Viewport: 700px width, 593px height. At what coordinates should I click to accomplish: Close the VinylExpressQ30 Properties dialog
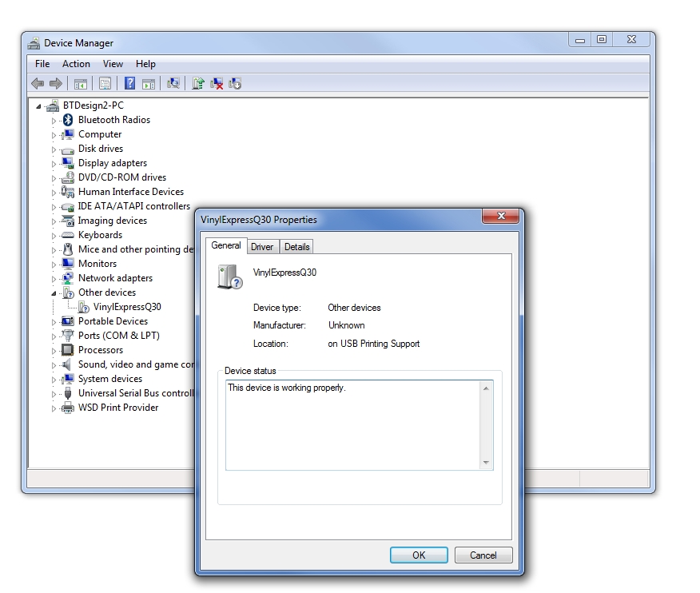501,216
